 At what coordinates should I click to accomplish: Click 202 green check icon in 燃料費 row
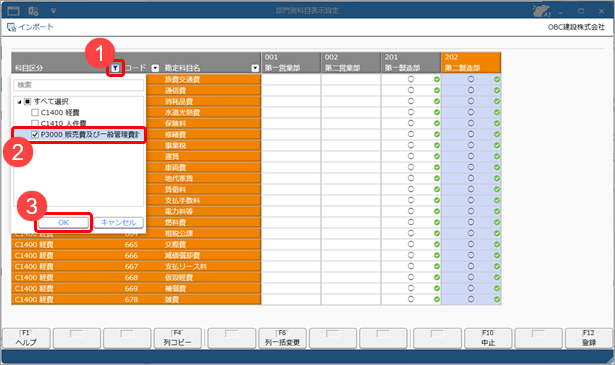[x=497, y=222]
